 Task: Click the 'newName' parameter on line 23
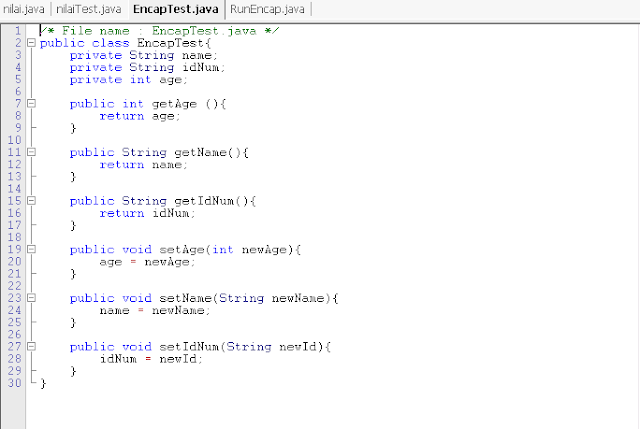click(x=298, y=298)
